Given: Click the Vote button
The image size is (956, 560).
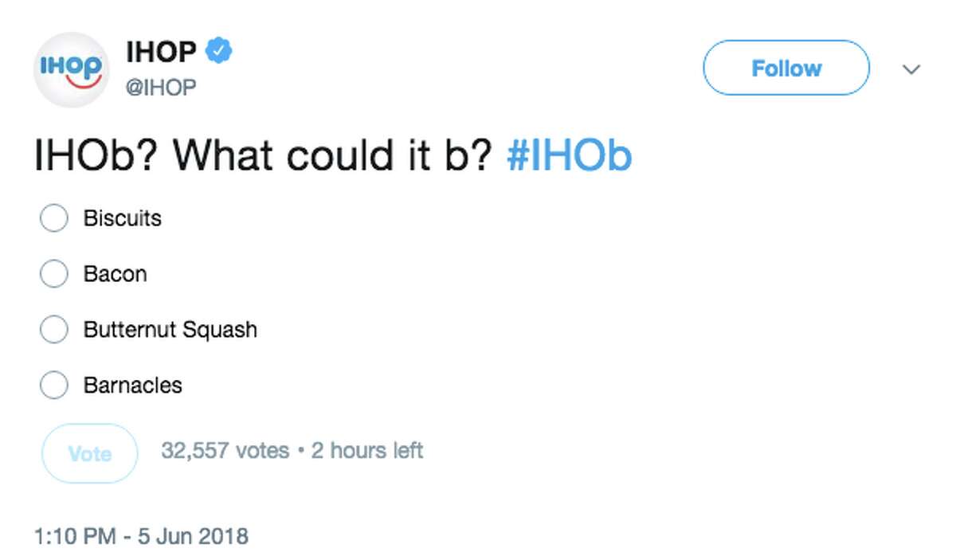Looking at the screenshot, I should 88,454.
